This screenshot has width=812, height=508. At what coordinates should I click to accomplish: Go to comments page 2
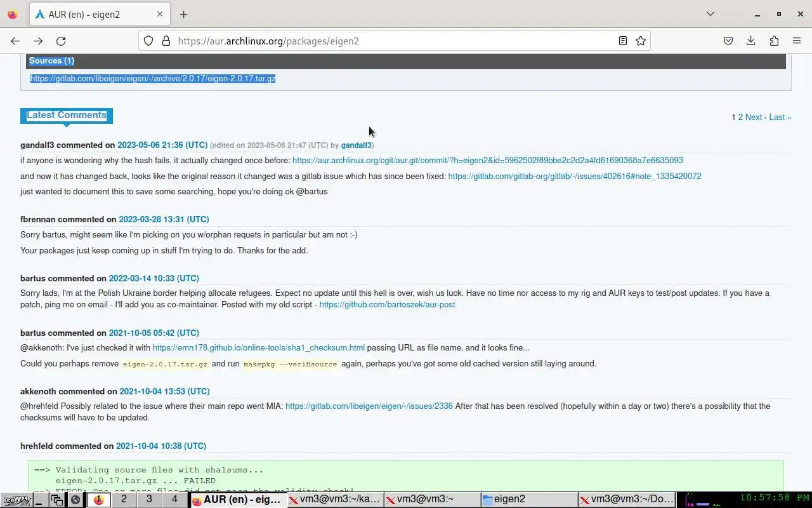740,117
